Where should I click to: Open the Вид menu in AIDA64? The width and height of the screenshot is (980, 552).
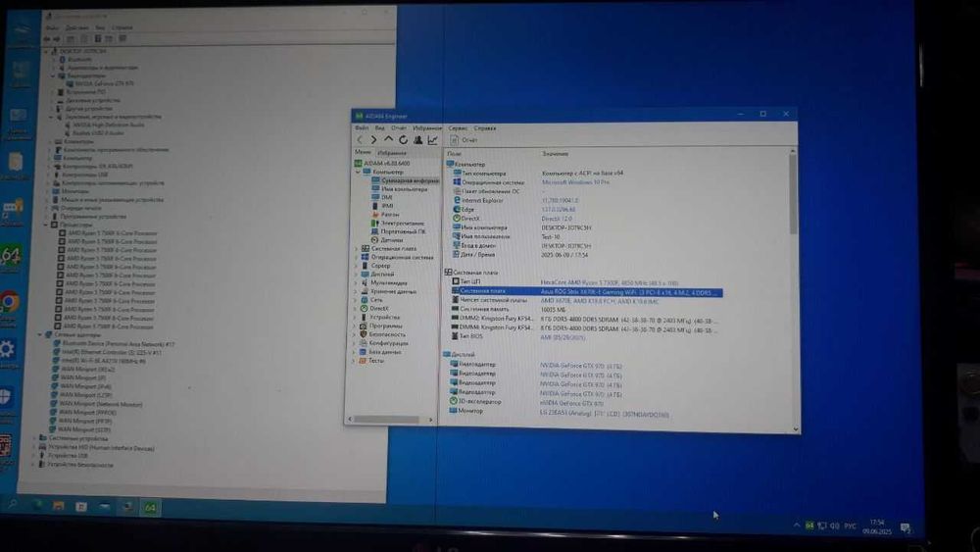tap(379, 128)
